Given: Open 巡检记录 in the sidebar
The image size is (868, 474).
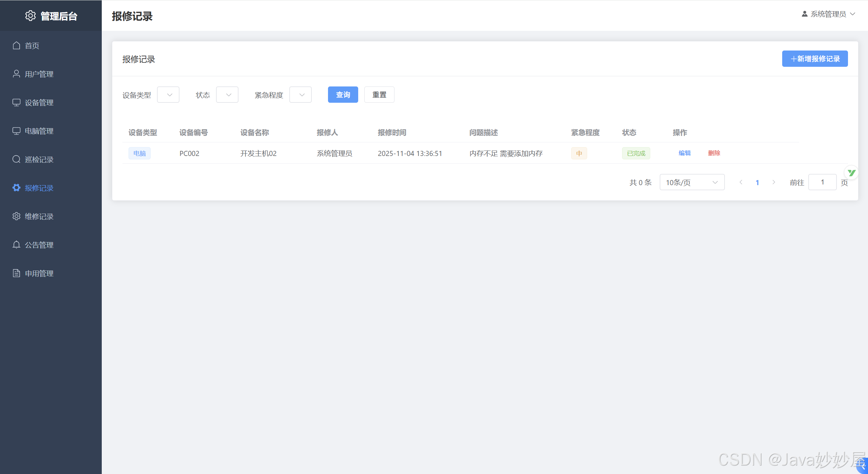Looking at the screenshot, I should tap(51, 159).
